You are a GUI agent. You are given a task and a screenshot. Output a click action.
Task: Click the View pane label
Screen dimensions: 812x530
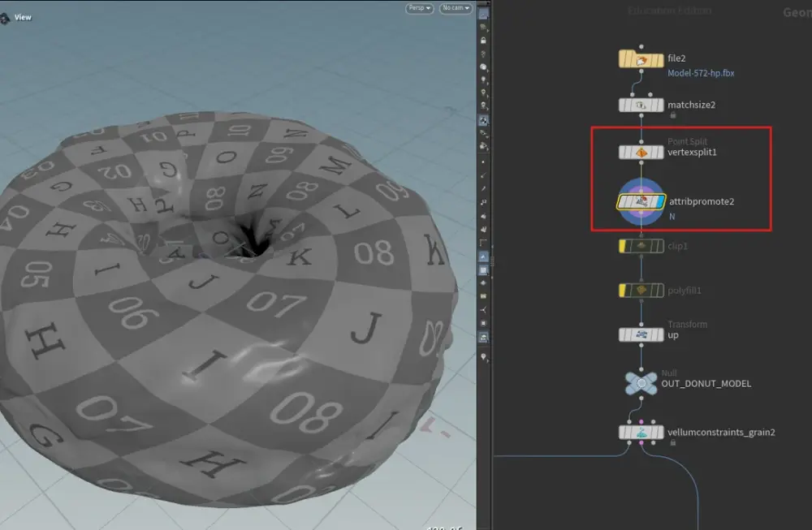pos(23,17)
